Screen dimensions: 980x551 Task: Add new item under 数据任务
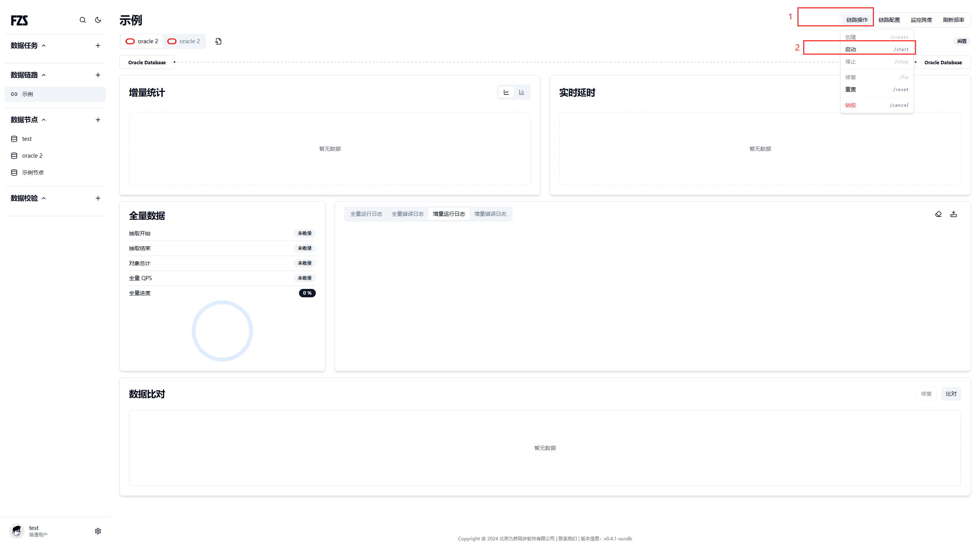[x=98, y=46]
